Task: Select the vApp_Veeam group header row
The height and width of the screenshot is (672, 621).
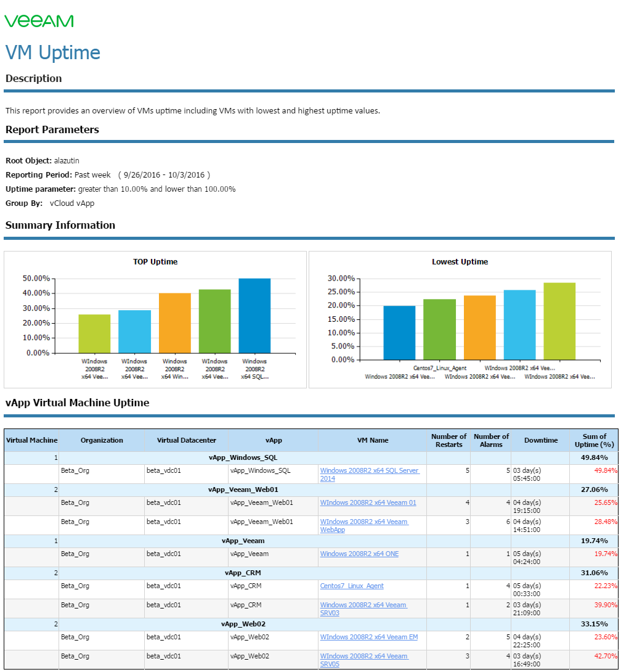Action: (x=311, y=541)
